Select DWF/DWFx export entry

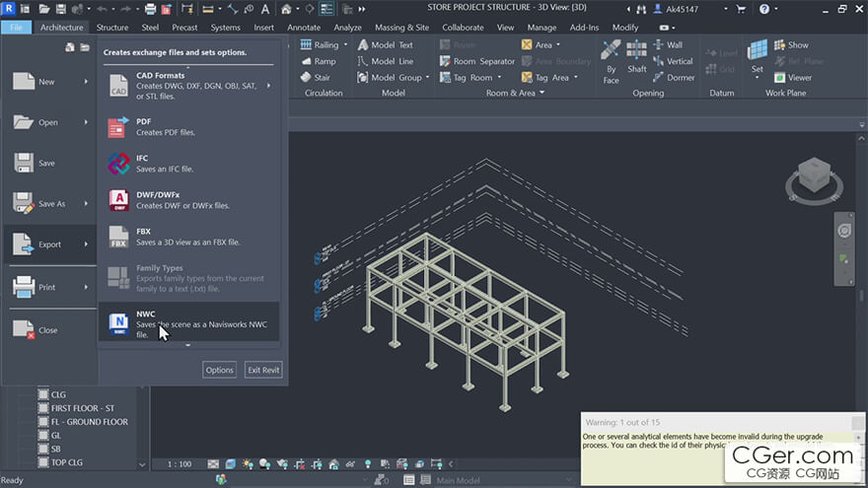coord(189,200)
